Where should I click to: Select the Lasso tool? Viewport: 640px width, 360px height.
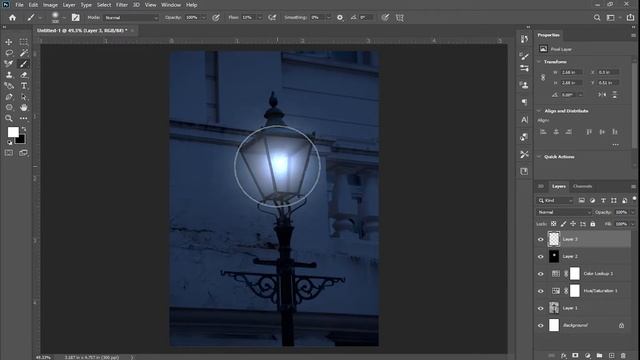[9, 53]
